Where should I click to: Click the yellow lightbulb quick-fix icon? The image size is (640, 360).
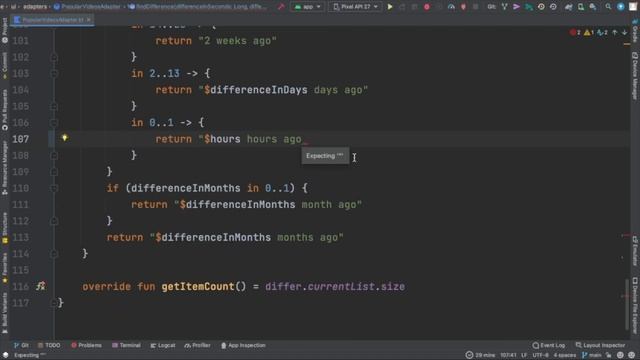[x=64, y=138]
